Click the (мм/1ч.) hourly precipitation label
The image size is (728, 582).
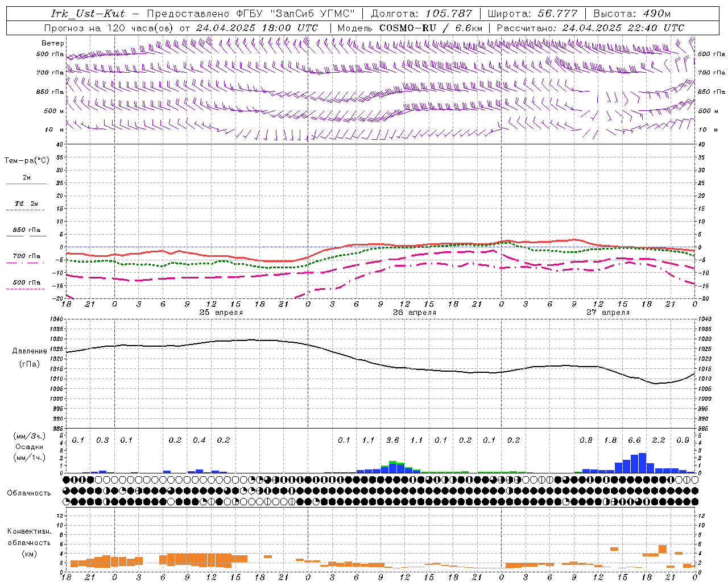[29, 457]
